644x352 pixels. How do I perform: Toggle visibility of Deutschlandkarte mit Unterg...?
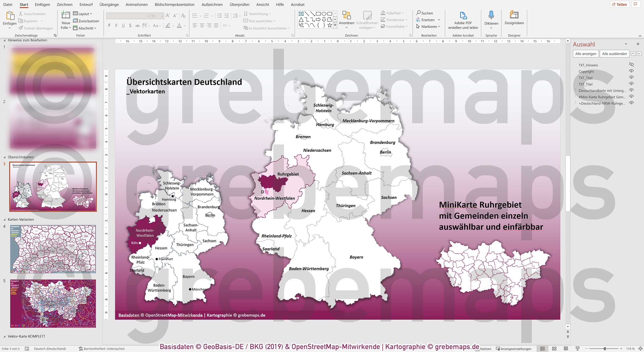pyautogui.click(x=631, y=90)
